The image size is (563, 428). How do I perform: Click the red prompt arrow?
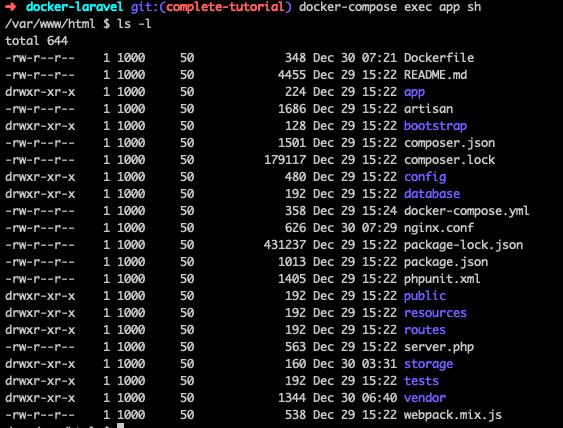(11, 7)
